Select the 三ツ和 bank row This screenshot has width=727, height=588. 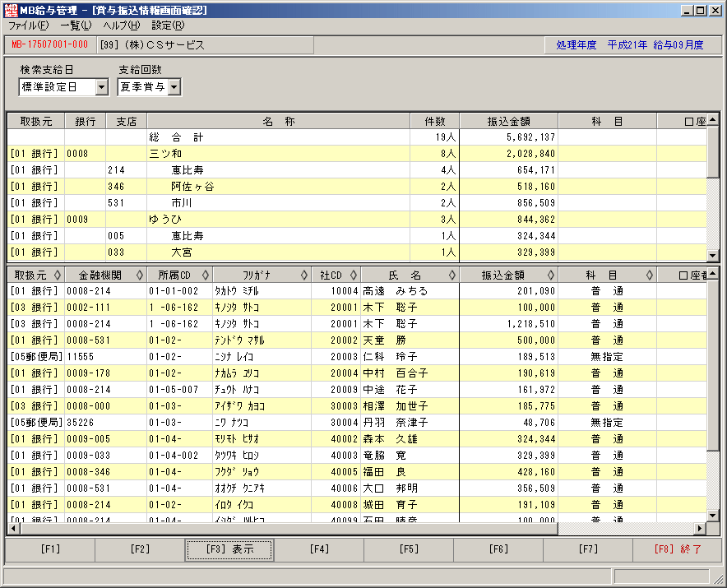(x=357, y=154)
